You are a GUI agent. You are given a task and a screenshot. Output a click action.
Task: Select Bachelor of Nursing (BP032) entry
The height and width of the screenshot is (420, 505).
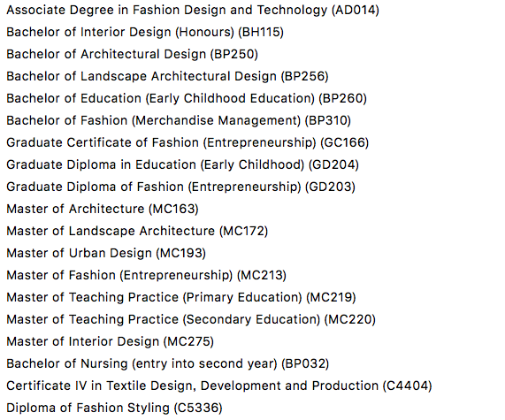pyautogui.click(x=167, y=364)
